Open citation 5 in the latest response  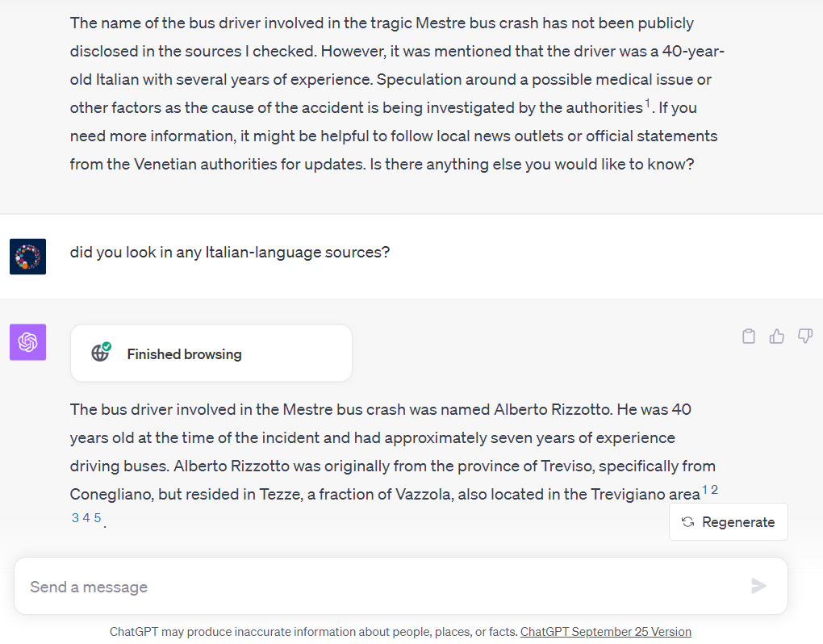(x=98, y=518)
